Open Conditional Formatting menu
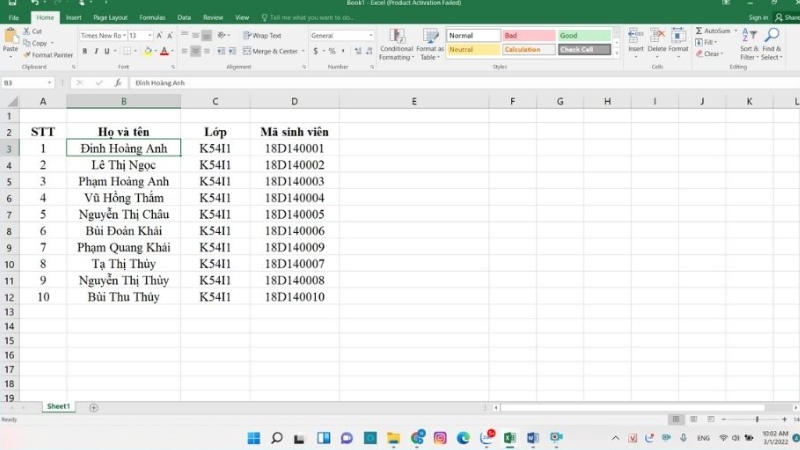800x450 pixels. (396, 44)
